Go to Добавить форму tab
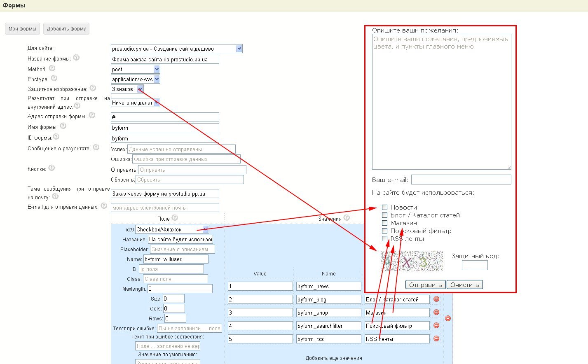Screen dimensions: 588x364 coord(66,29)
